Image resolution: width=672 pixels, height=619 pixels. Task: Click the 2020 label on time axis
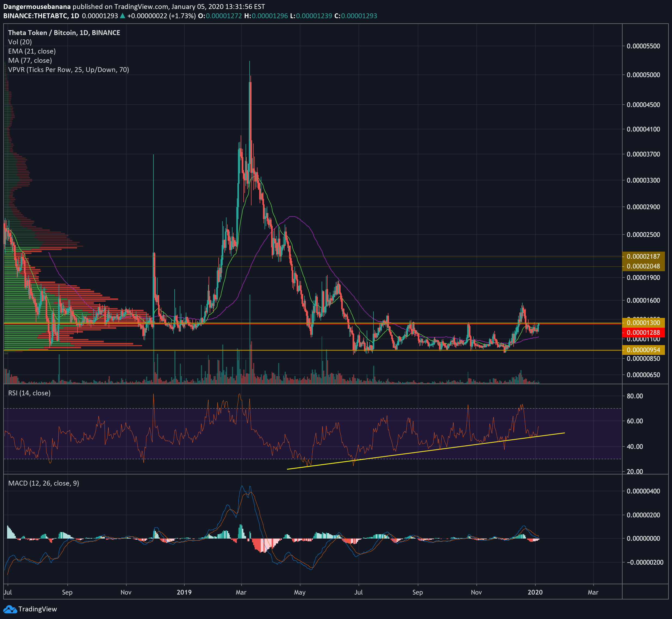pyautogui.click(x=535, y=592)
